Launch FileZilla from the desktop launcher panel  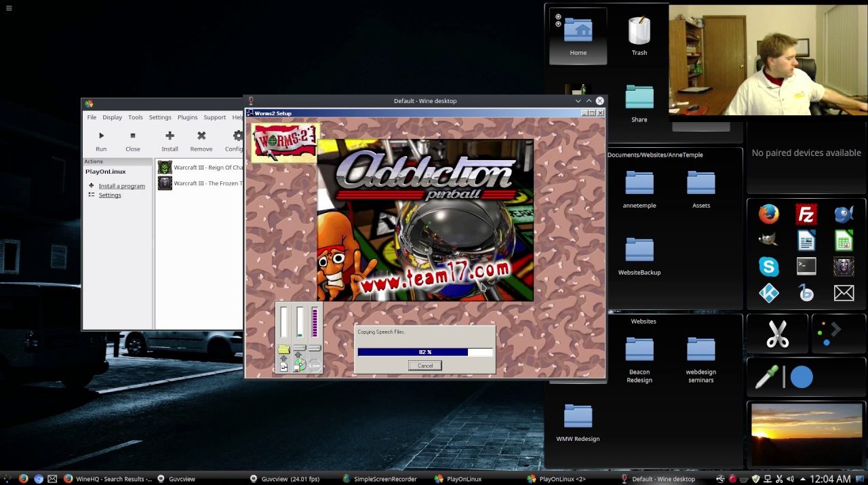806,215
